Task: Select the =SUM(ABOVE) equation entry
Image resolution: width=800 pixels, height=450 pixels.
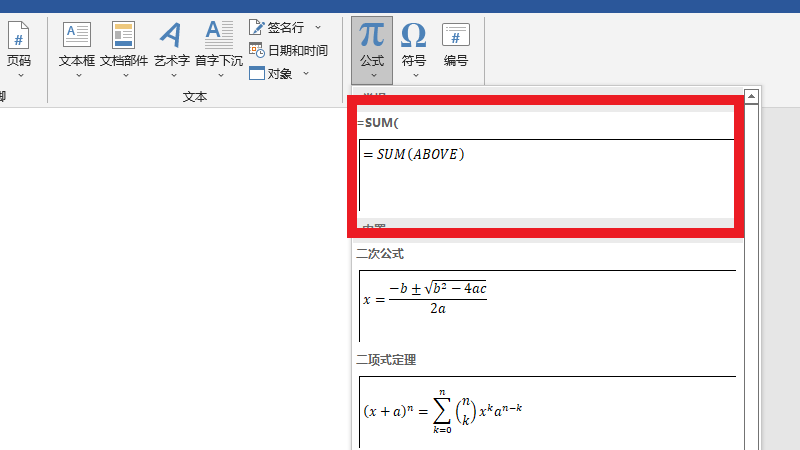Action: pos(546,172)
